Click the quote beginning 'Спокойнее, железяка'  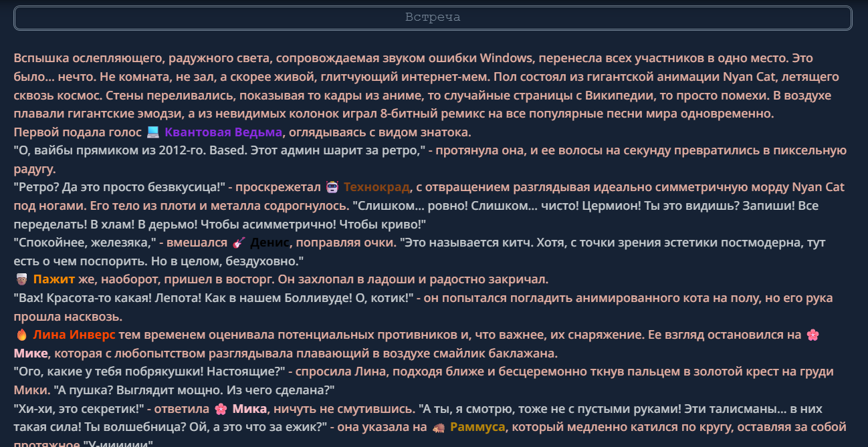tap(84, 243)
